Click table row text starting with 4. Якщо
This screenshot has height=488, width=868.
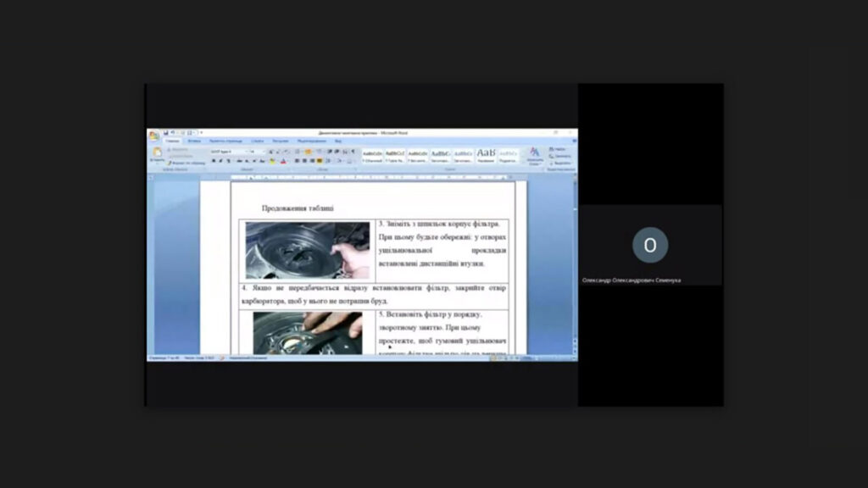tap(374, 295)
